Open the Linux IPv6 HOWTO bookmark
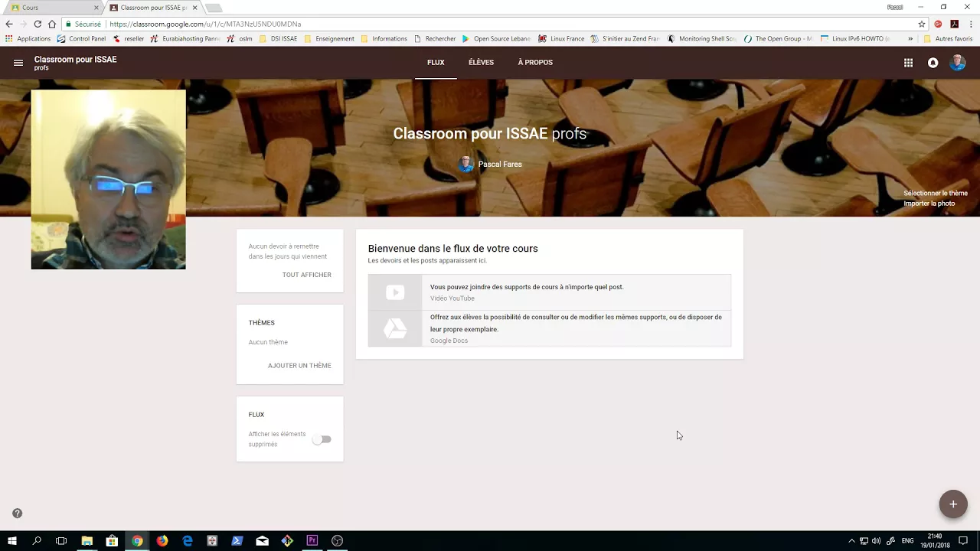The image size is (980, 551). (854, 38)
